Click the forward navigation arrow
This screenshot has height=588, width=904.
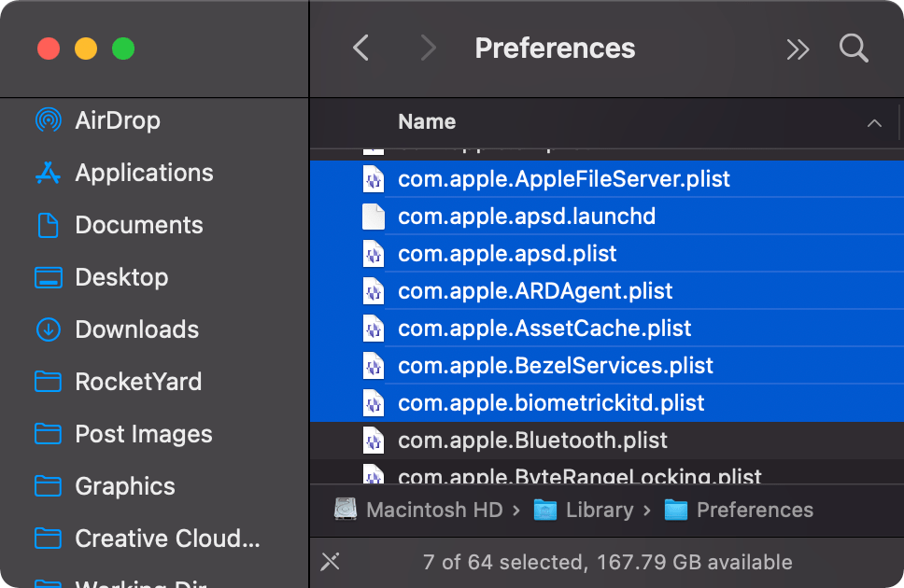coord(428,49)
